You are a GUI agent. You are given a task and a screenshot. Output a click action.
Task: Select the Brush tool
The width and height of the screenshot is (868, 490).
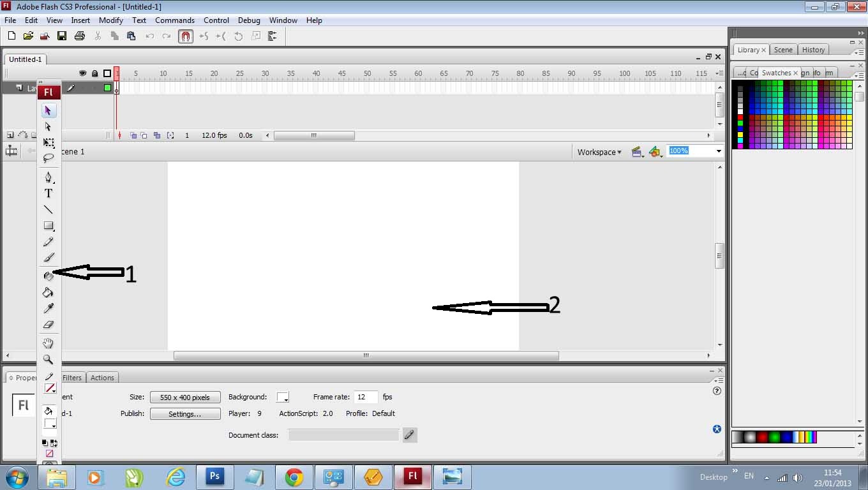(x=48, y=258)
